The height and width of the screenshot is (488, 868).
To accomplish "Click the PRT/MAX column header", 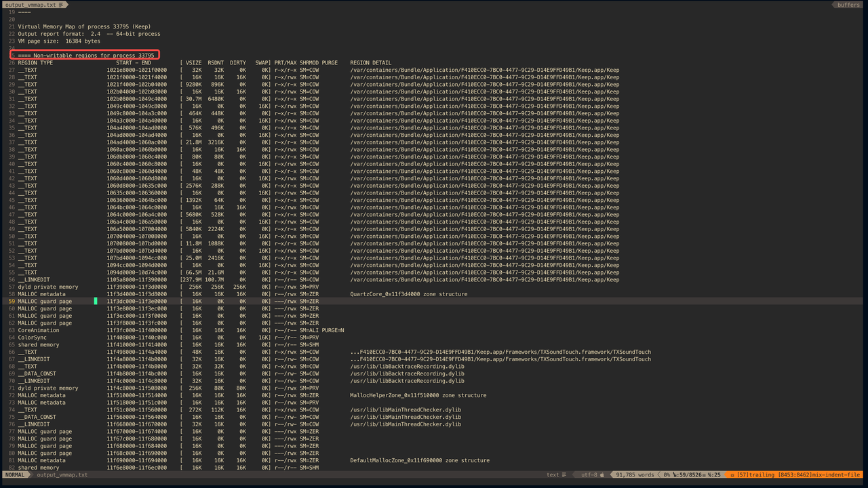I will [285, 62].
